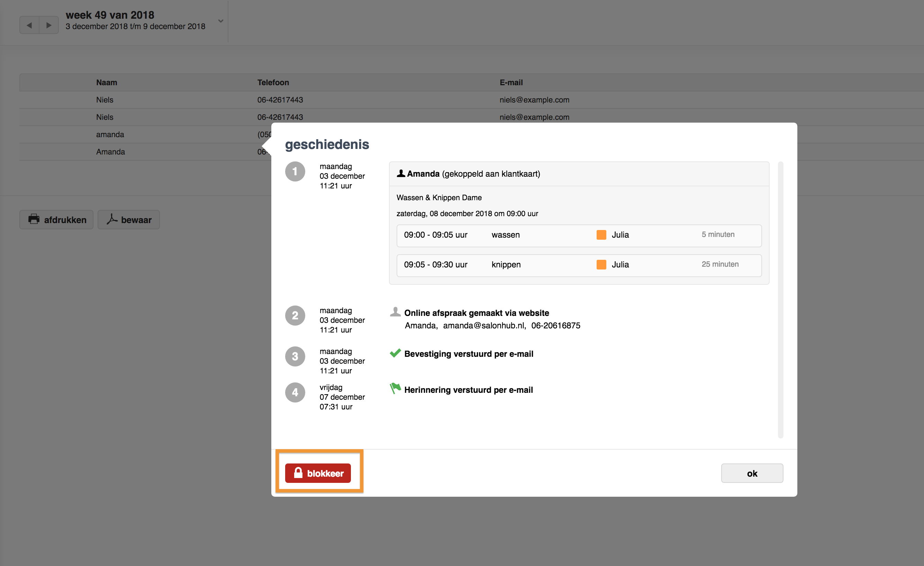Select history step number 1 circle

pos(295,171)
